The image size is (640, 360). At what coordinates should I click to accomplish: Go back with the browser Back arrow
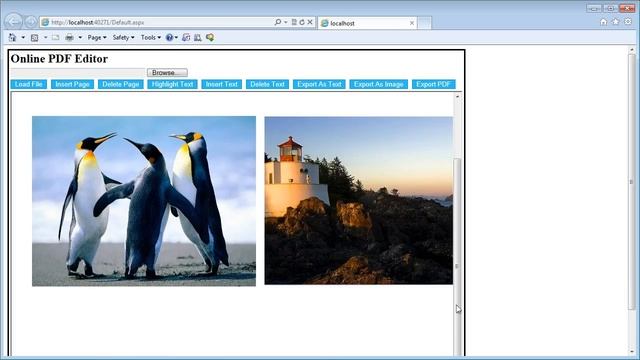tap(13, 22)
